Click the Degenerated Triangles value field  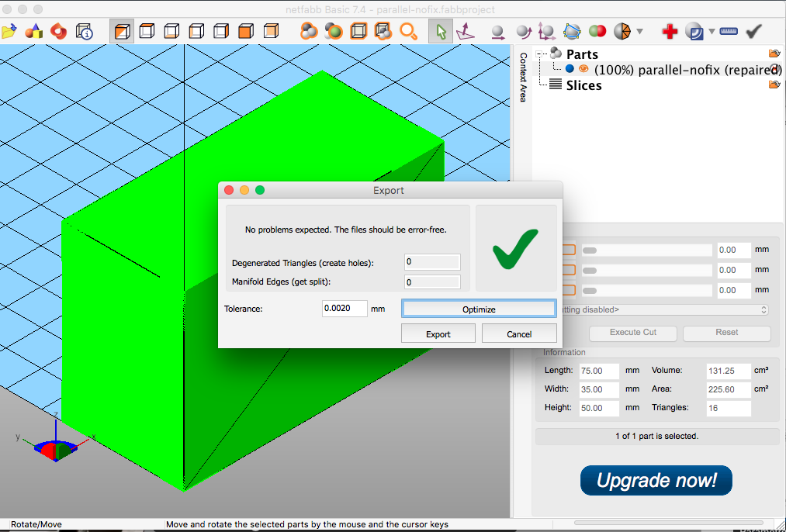pos(432,261)
